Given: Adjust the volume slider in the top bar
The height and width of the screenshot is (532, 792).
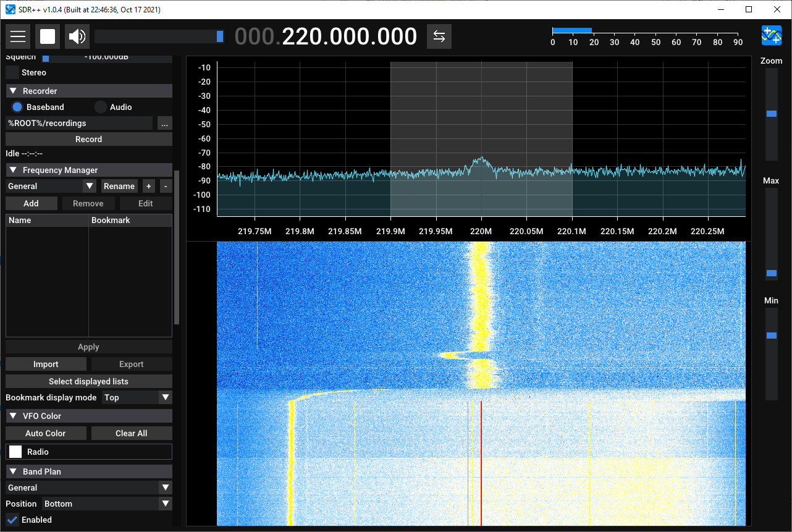Looking at the screenshot, I should (159, 36).
